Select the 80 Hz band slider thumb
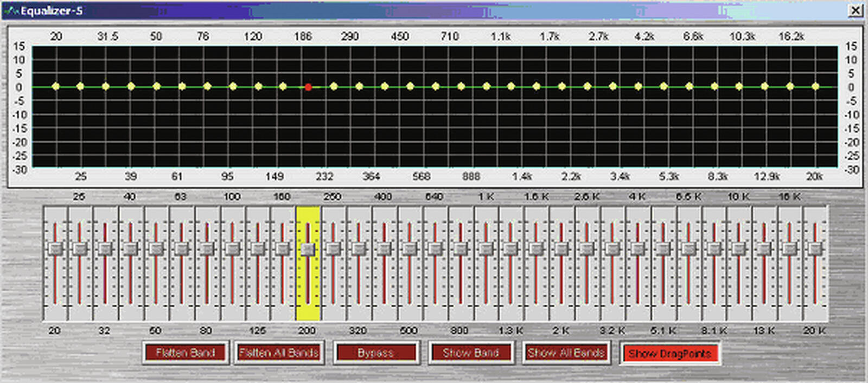Viewport: 868px width, 383px height. tap(207, 249)
